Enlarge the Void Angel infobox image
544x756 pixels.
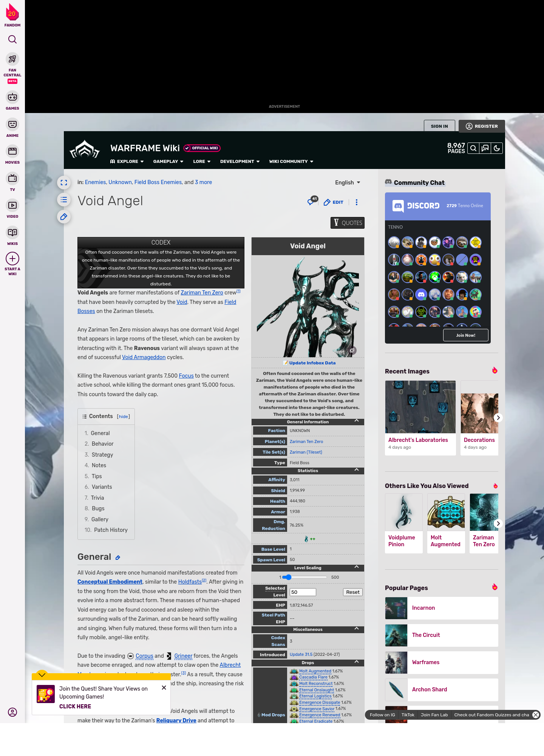pyautogui.click(x=352, y=351)
